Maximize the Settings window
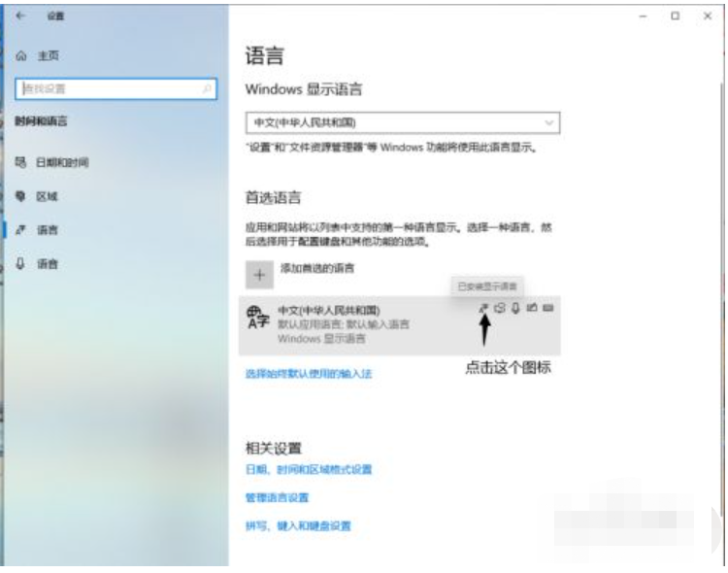728x573 pixels. pos(675,17)
